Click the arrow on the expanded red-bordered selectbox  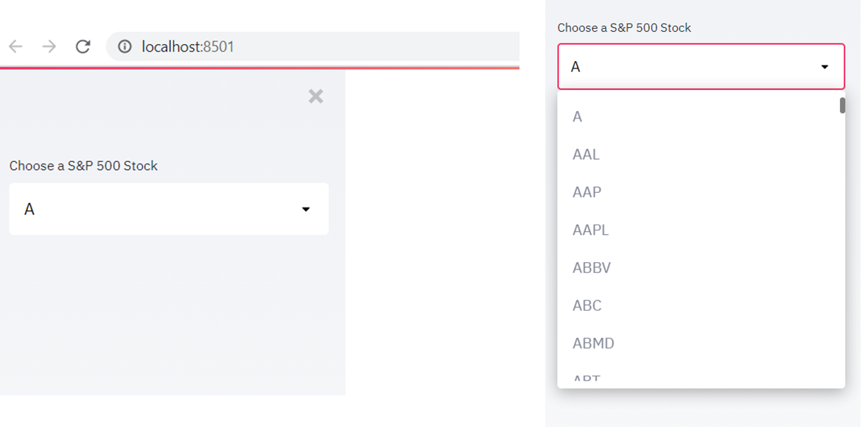point(825,67)
